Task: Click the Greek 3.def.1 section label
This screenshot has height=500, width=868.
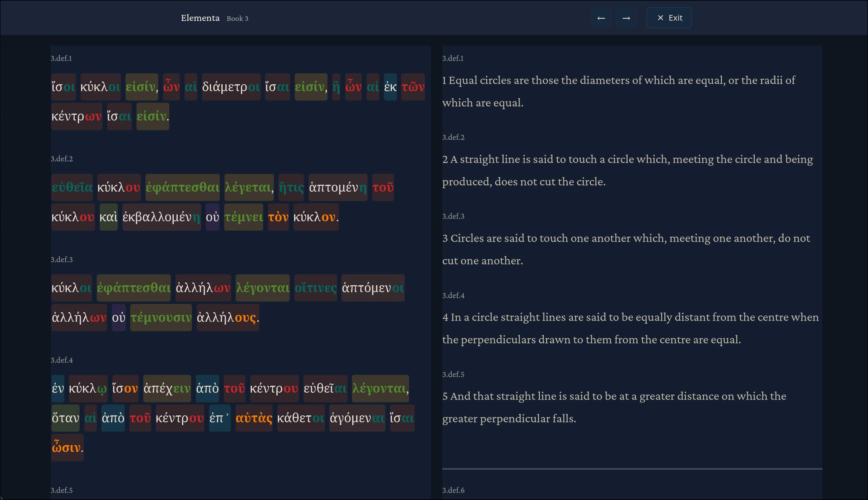Action: pos(61,58)
